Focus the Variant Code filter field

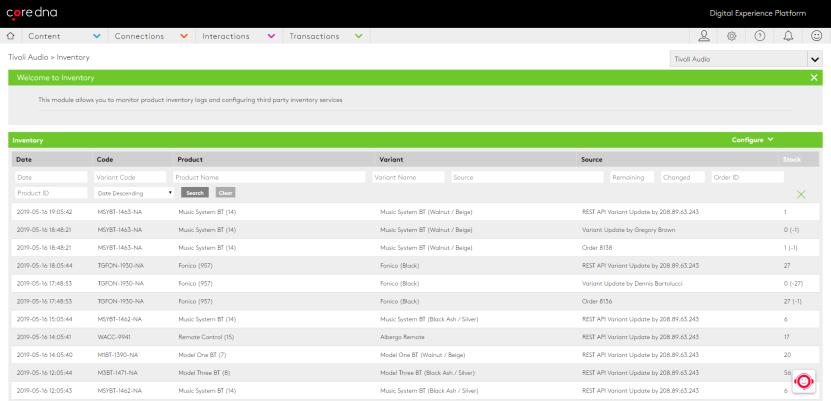pyautogui.click(x=130, y=177)
